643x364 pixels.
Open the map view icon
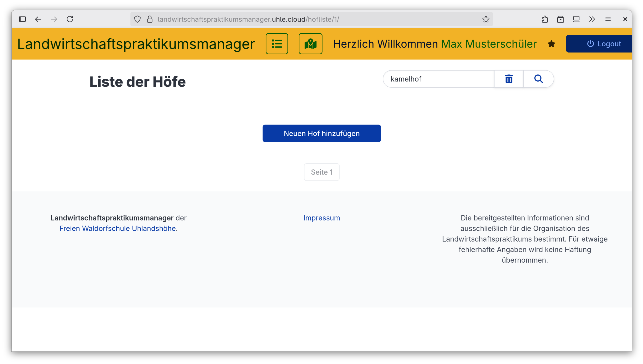(310, 44)
